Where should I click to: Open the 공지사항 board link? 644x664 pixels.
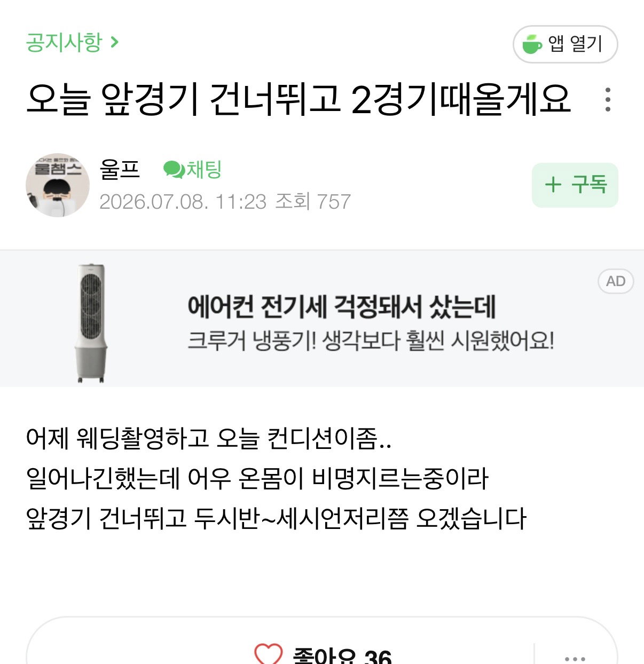(x=64, y=42)
